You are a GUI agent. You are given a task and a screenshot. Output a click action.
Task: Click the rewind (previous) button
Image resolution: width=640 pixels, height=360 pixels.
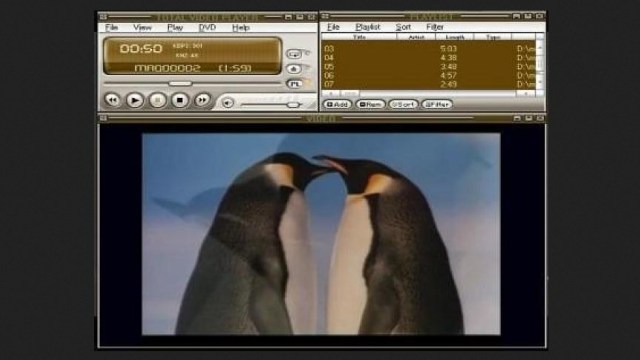click(112, 100)
